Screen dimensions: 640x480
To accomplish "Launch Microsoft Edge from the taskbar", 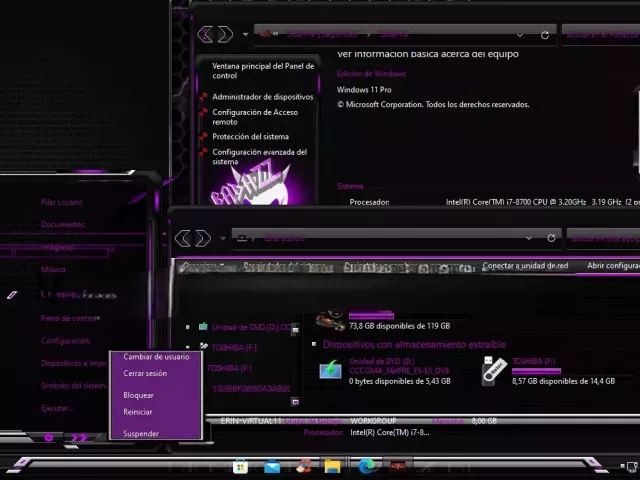I will click(x=366, y=466).
